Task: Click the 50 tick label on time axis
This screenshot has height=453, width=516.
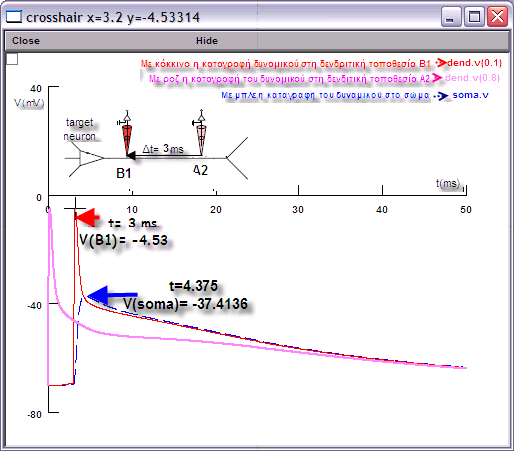Action: 466,210
